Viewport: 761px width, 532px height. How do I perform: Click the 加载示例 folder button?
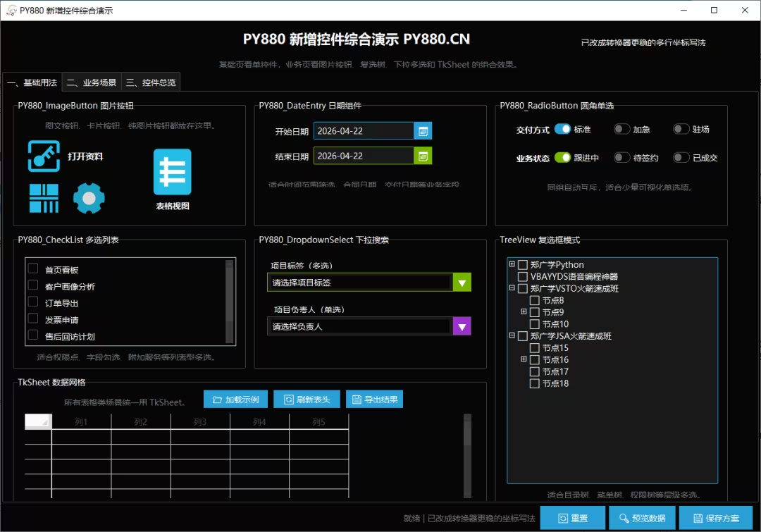(x=235, y=400)
